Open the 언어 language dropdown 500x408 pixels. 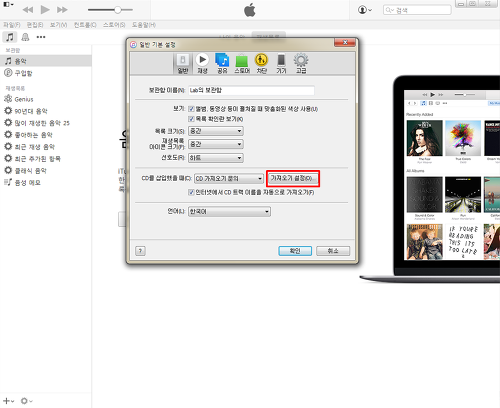(x=229, y=212)
